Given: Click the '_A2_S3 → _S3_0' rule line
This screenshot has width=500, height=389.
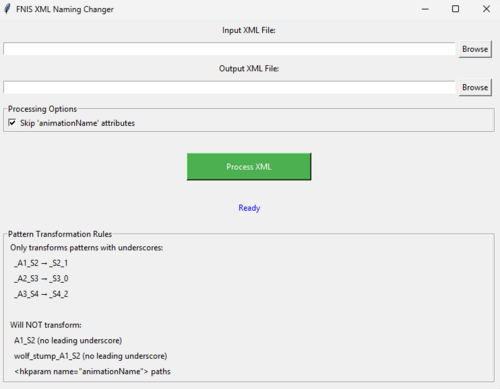Looking at the screenshot, I should click(x=41, y=279).
